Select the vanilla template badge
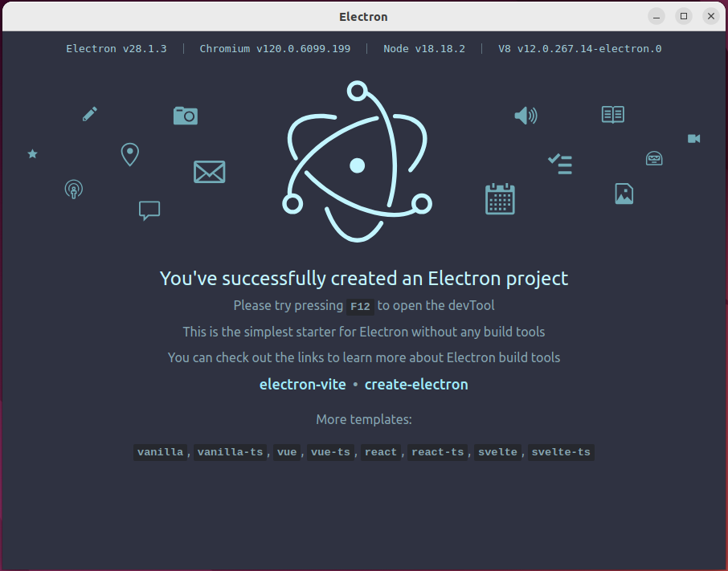 click(x=160, y=451)
